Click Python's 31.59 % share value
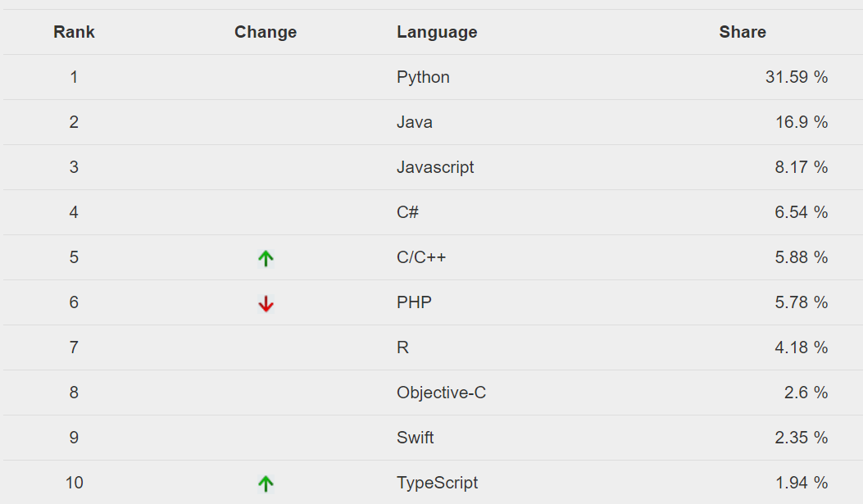This screenshot has width=863, height=504. pos(797,77)
